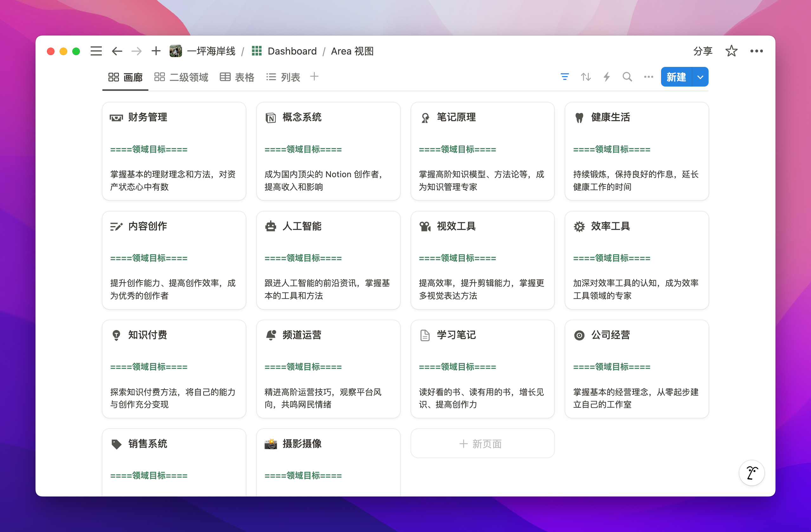Open the 视效工具 card title
The image size is (811, 532).
(x=456, y=226)
